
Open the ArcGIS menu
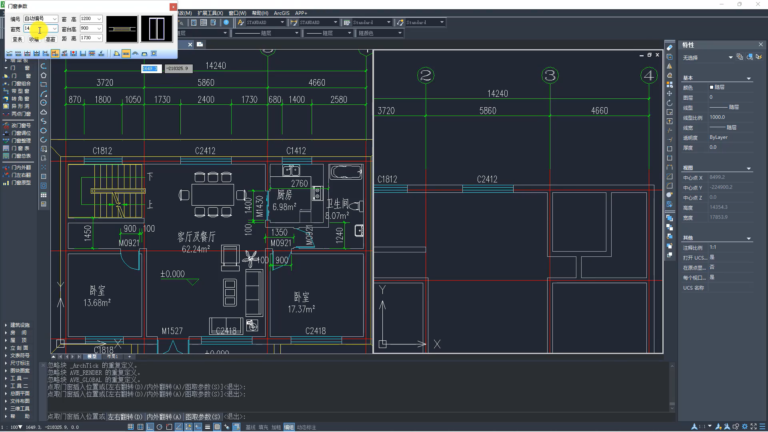282,13
